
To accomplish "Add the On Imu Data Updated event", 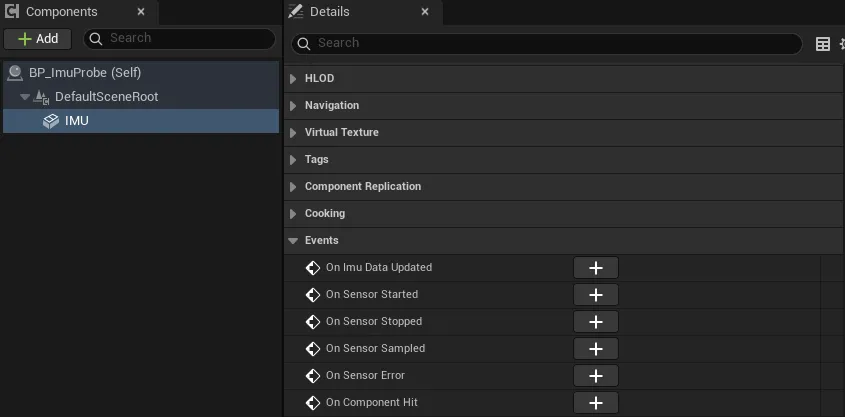I will 595,268.
